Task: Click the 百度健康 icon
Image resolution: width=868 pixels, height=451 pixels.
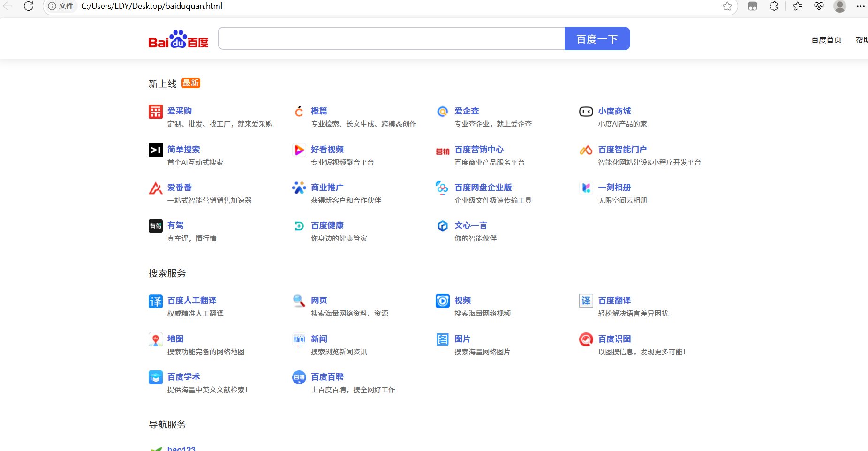Action: click(299, 226)
